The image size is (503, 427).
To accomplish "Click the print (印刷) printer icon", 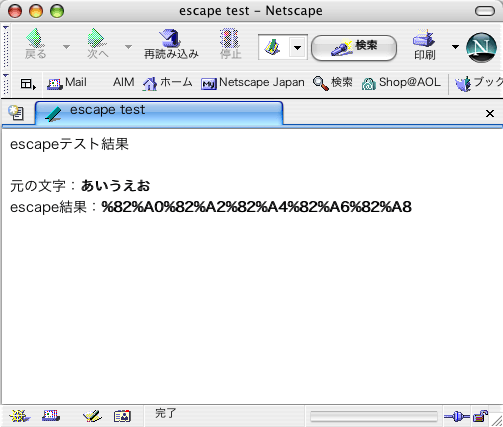I will (x=424, y=38).
